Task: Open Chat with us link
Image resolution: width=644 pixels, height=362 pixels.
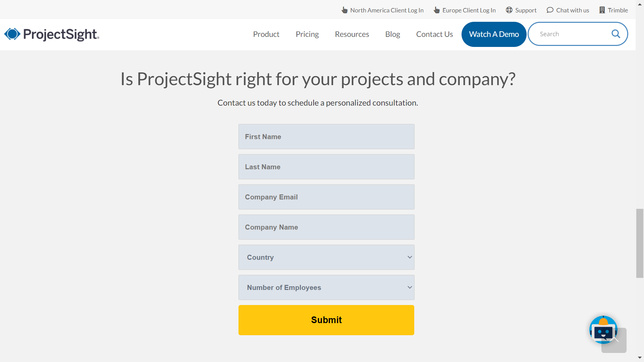Action: tap(573, 10)
